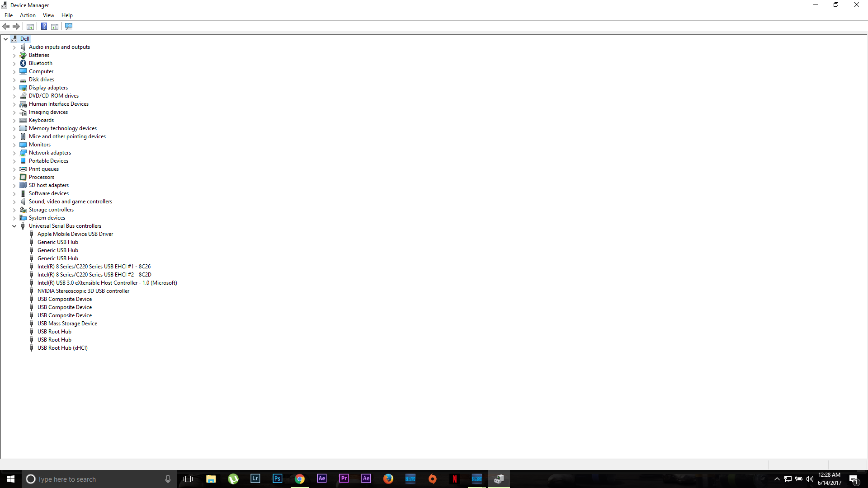Click the Back arrow toolbar icon
The image size is (868, 488).
6,27
